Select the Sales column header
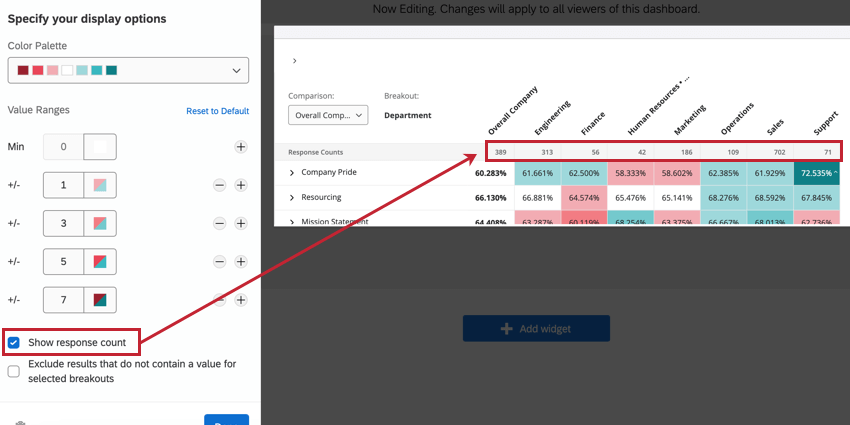 tap(775, 127)
